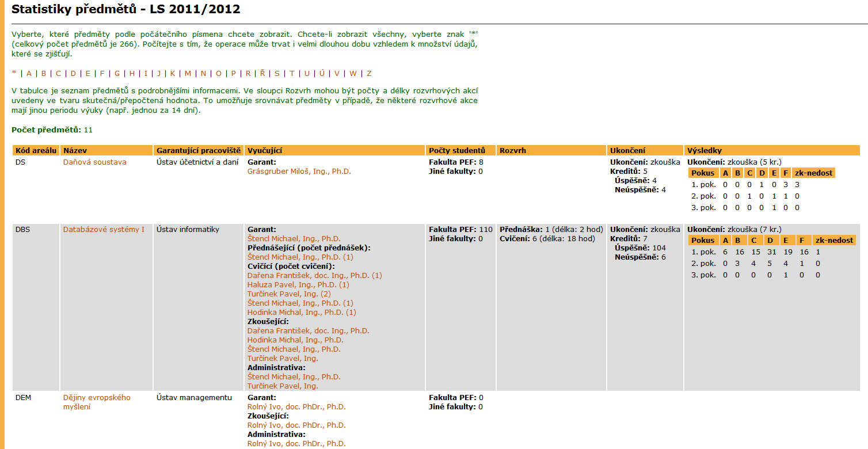
Task: Open Rolný Ivo under DEM Administrativa
Action: pos(296,444)
